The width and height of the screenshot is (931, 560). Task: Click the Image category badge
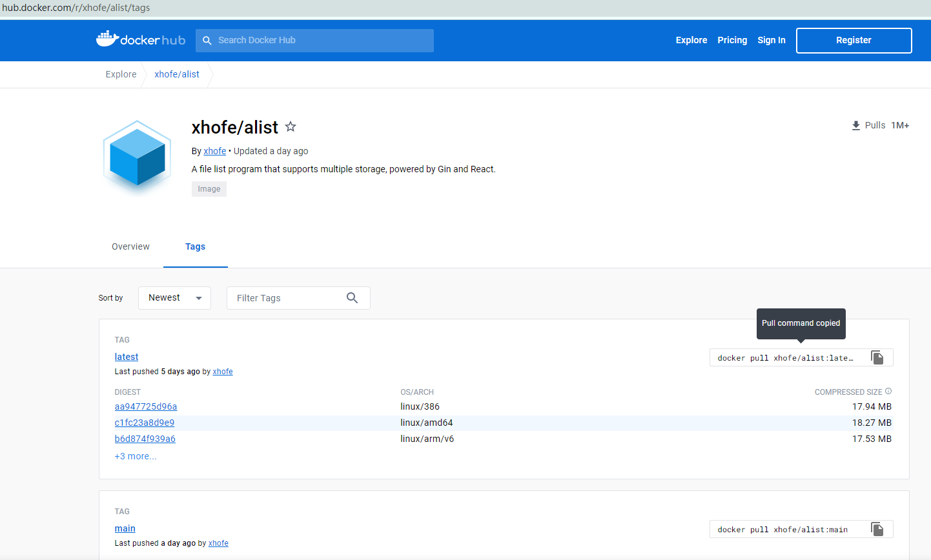tap(209, 189)
